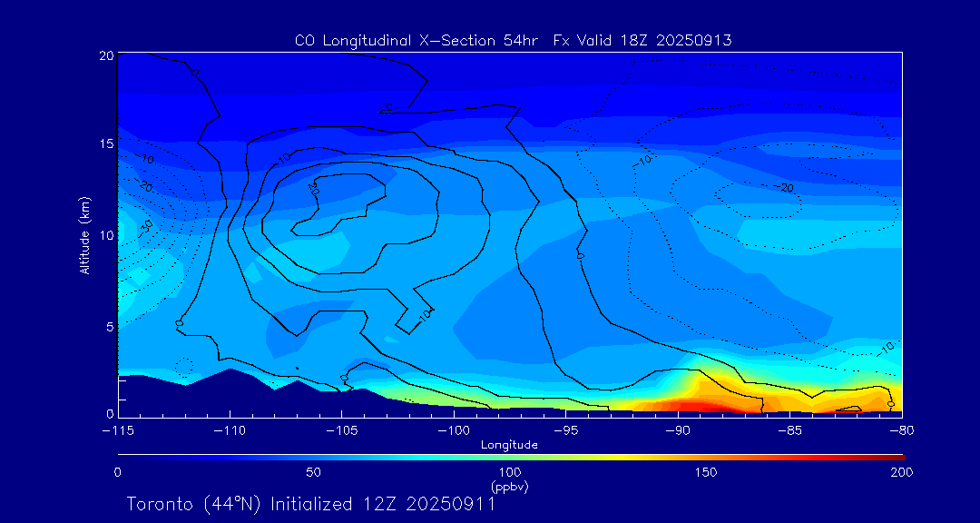Click the '50' color bar label
980x523 pixels.
(x=314, y=472)
